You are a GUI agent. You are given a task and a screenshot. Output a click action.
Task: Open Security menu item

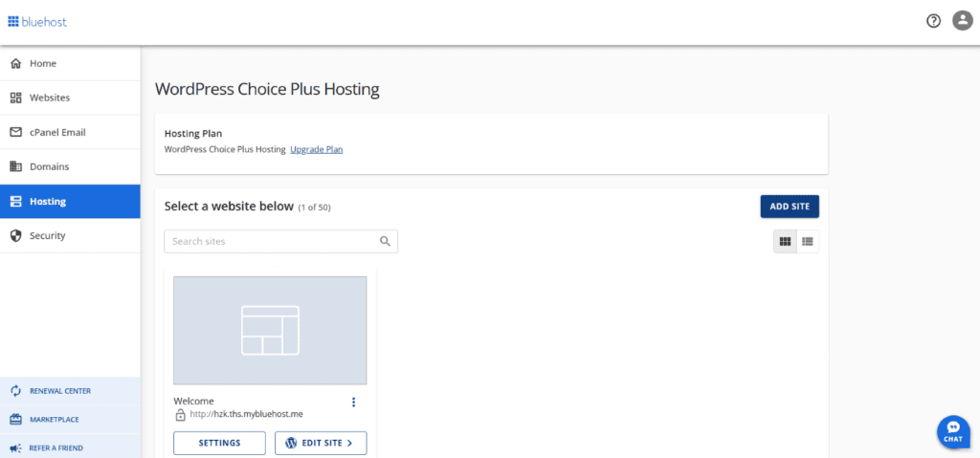pyautogui.click(x=70, y=236)
